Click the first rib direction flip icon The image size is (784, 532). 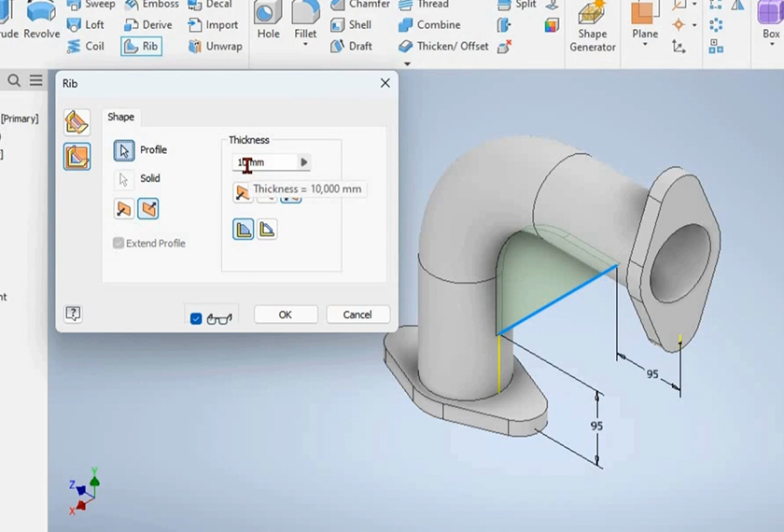pyautogui.click(x=124, y=209)
